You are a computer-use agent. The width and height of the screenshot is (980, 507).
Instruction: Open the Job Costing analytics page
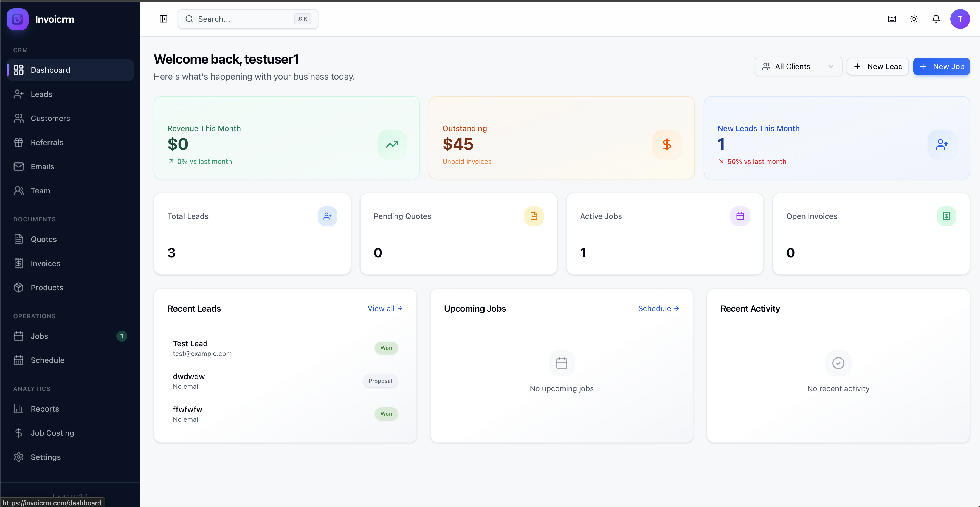(x=52, y=433)
